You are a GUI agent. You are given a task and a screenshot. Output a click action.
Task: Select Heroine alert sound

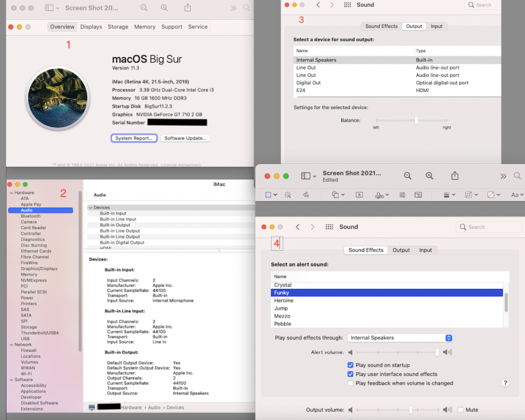[387, 301]
